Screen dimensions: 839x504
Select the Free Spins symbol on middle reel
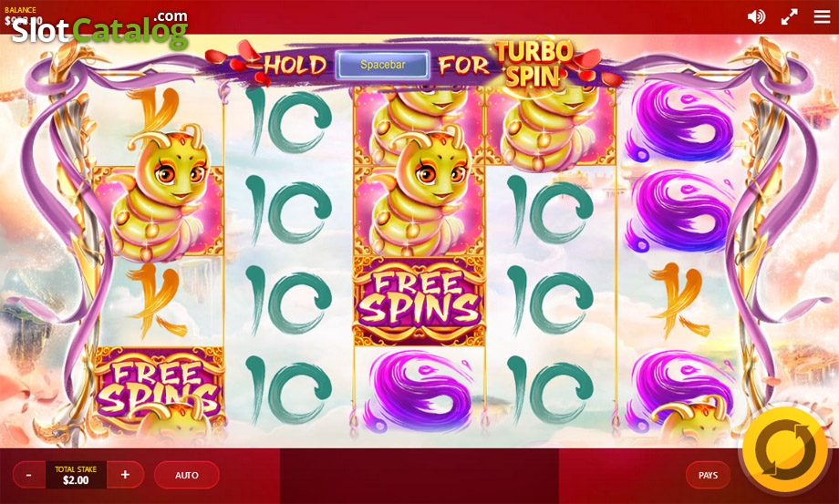419,301
